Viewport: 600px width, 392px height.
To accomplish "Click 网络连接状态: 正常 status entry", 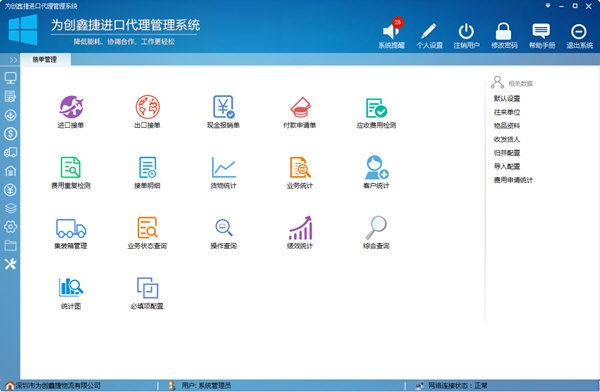I will click(457, 385).
